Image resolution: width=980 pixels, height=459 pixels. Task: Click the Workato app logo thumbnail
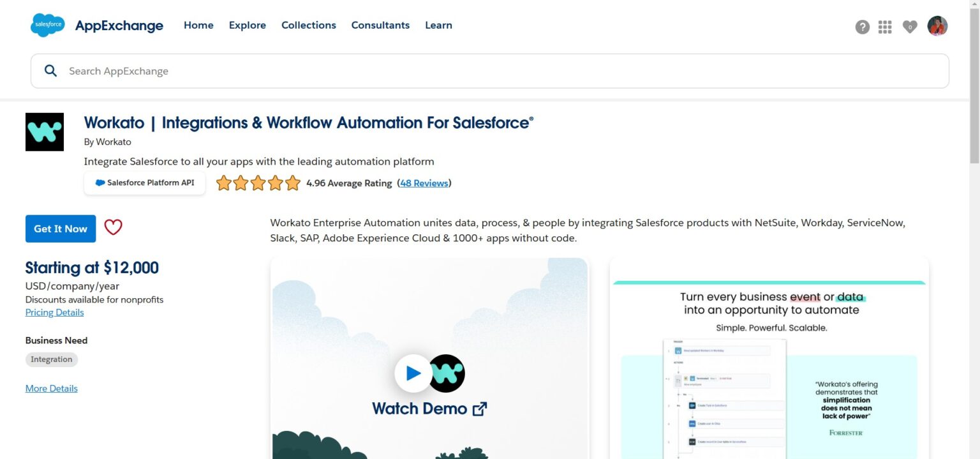[44, 132]
